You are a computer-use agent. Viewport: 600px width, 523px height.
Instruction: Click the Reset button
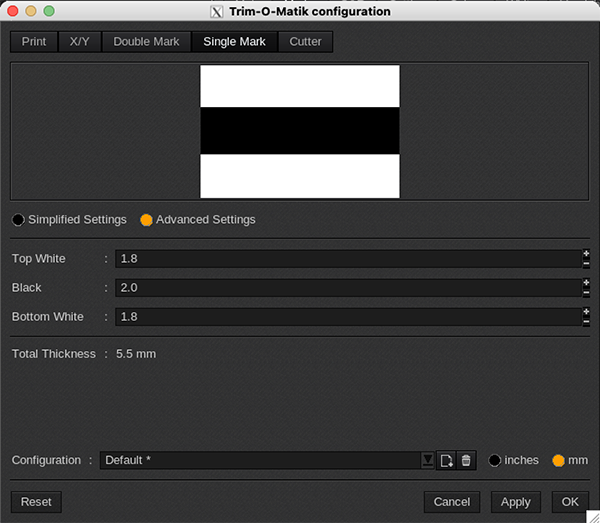coord(36,502)
